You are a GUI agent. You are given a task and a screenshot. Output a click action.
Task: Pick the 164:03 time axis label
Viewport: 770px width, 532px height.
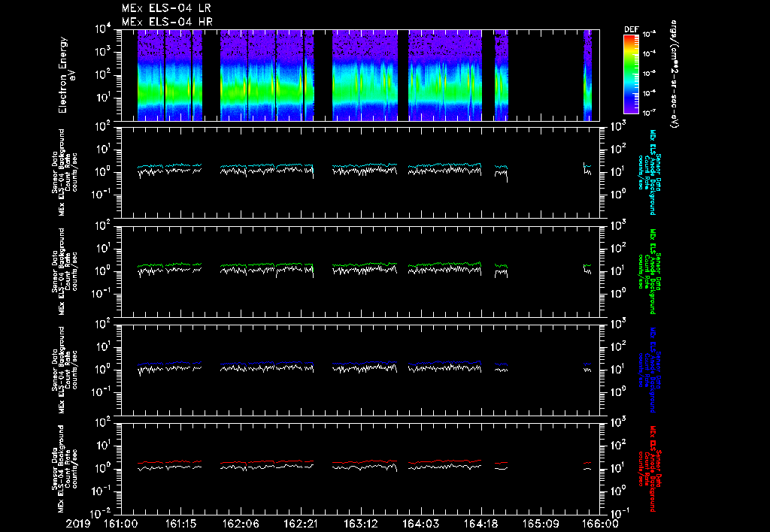coord(421,524)
